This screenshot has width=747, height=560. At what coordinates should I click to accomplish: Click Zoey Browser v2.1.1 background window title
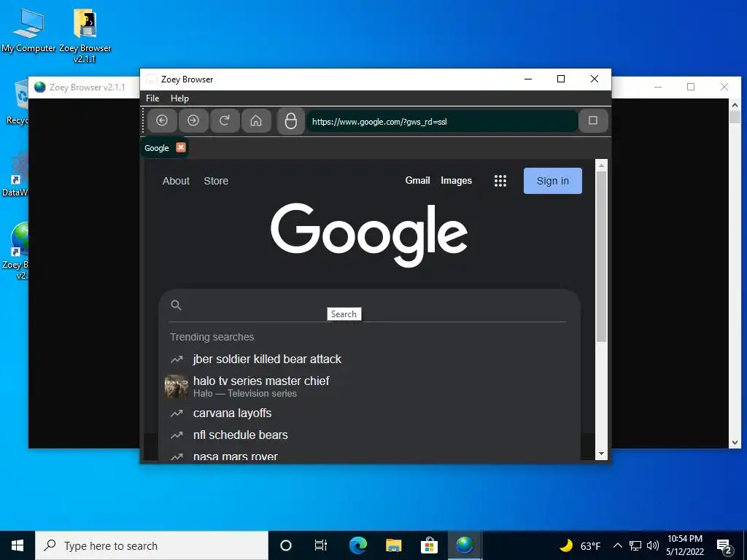tap(88, 87)
